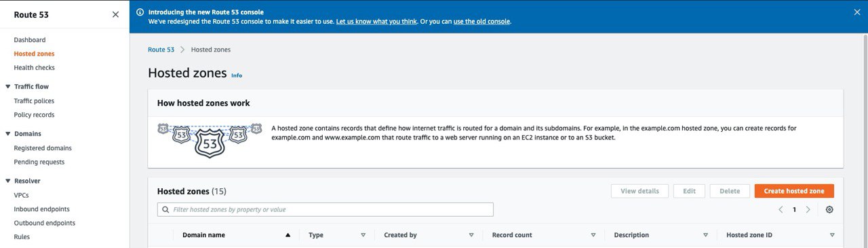868x248 pixels.
Task: Go to previous page of hosted zones
Action: pos(781,210)
